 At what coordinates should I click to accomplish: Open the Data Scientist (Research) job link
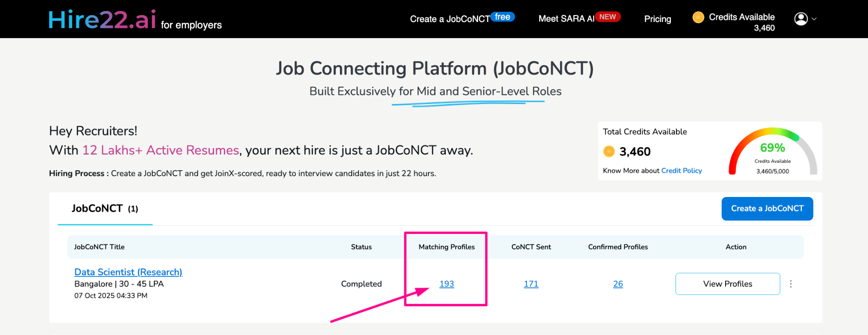pyautogui.click(x=128, y=272)
